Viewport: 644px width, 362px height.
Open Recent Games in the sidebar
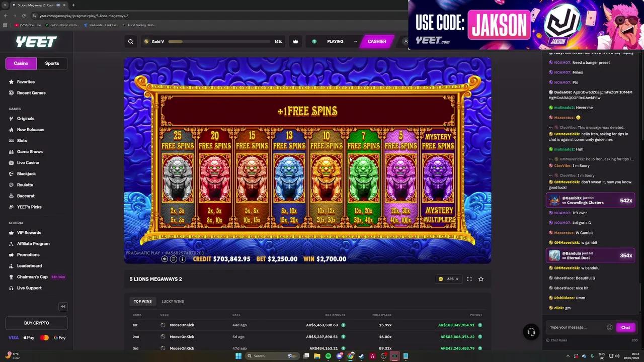(x=31, y=93)
